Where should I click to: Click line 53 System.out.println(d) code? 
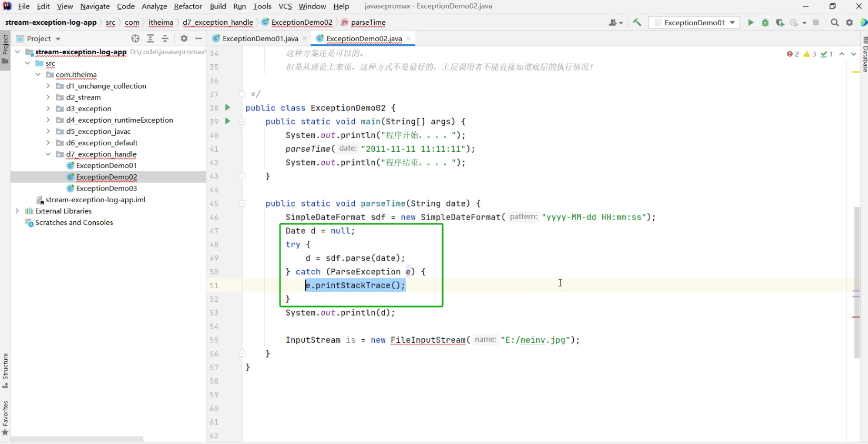pyautogui.click(x=340, y=313)
